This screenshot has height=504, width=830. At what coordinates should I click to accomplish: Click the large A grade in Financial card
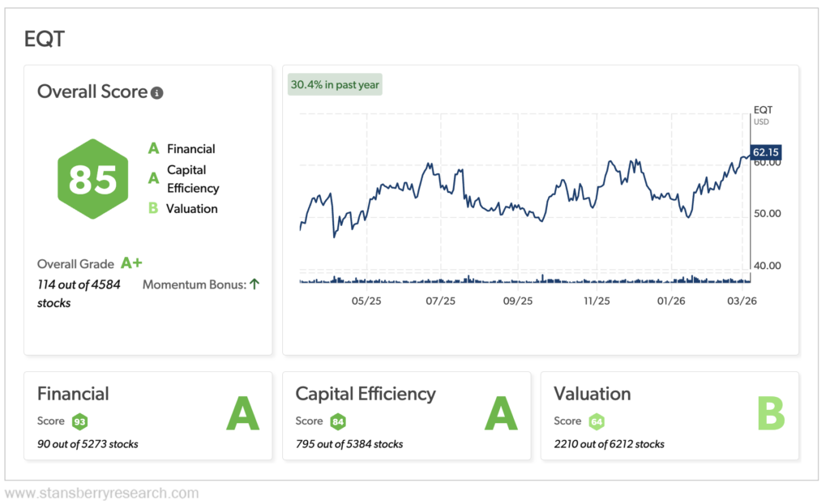click(242, 415)
